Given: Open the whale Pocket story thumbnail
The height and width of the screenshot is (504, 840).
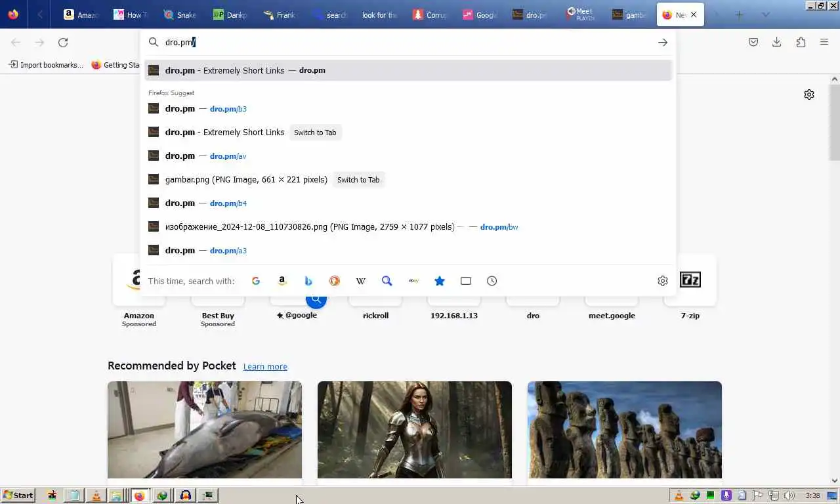Looking at the screenshot, I should point(205,430).
